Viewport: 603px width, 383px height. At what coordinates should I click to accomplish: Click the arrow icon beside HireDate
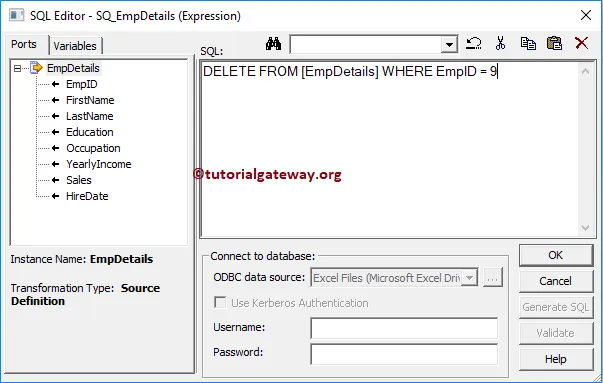click(x=55, y=196)
